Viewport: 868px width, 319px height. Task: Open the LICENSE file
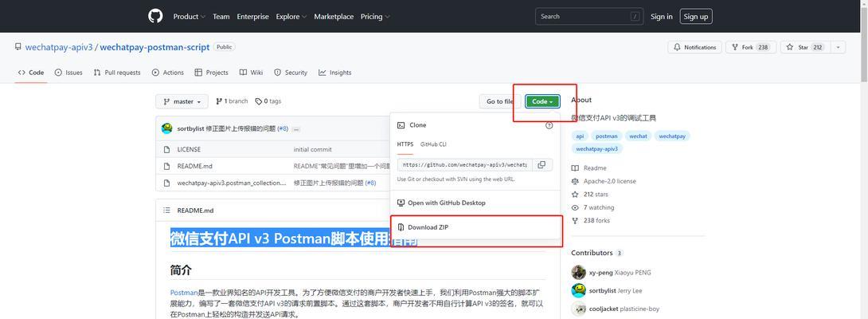(x=189, y=150)
